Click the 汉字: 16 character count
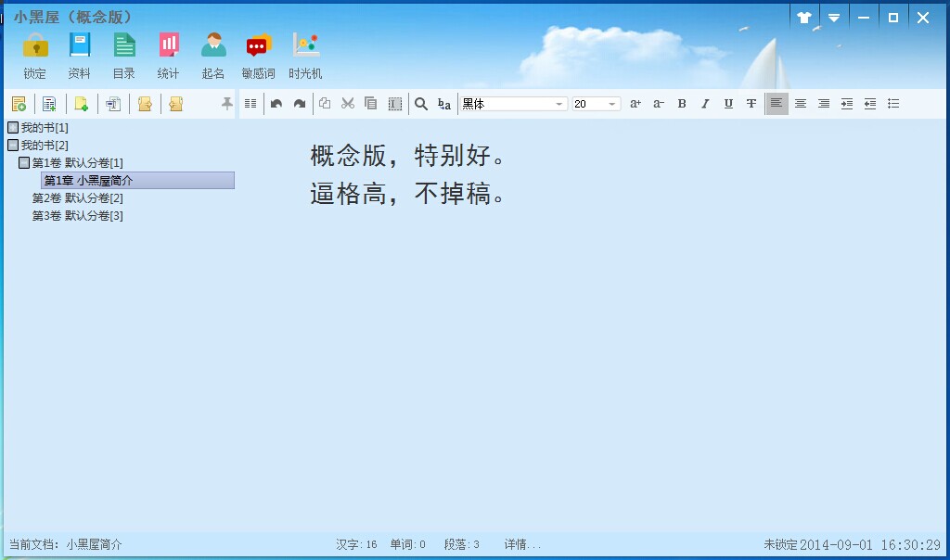The height and width of the screenshot is (560, 950). click(x=356, y=544)
